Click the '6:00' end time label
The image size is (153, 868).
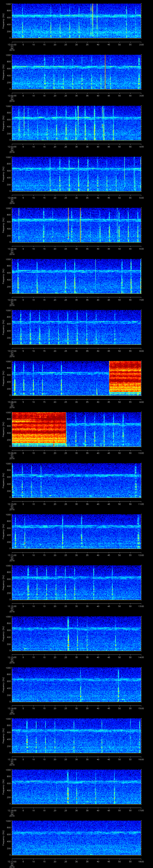coord(141,249)
